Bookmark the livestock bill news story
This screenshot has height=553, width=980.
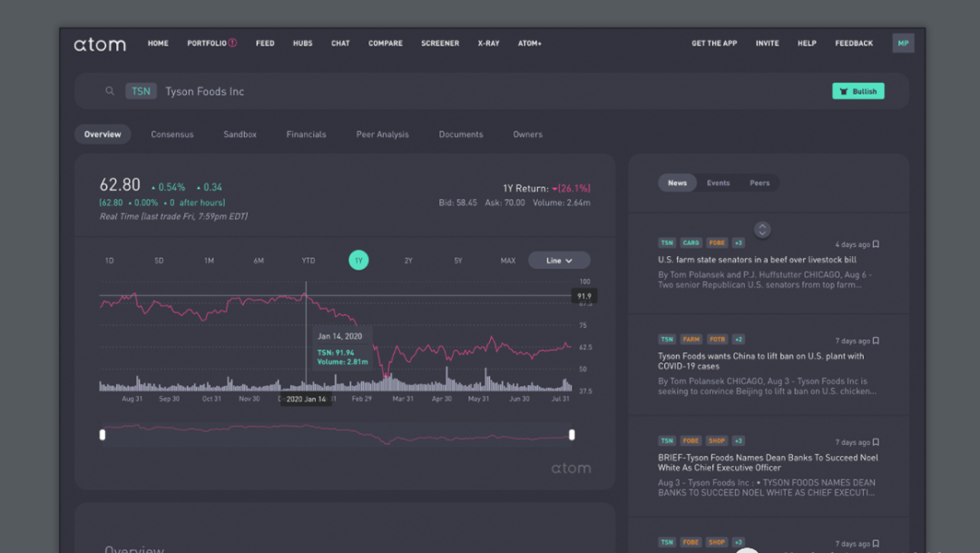click(876, 244)
